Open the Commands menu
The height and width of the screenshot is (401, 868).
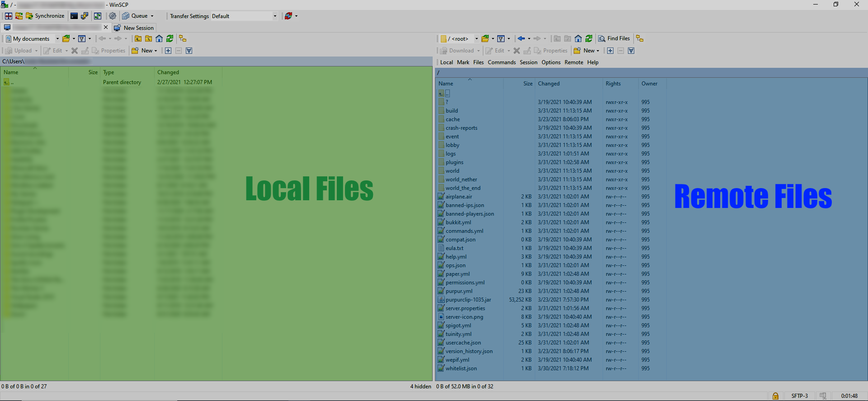(x=501, y=62)
